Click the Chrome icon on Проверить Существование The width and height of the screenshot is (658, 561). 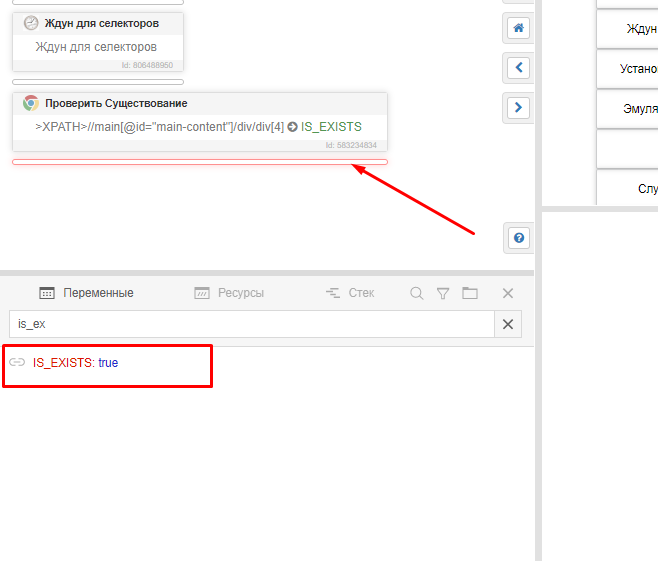(31, 103)
